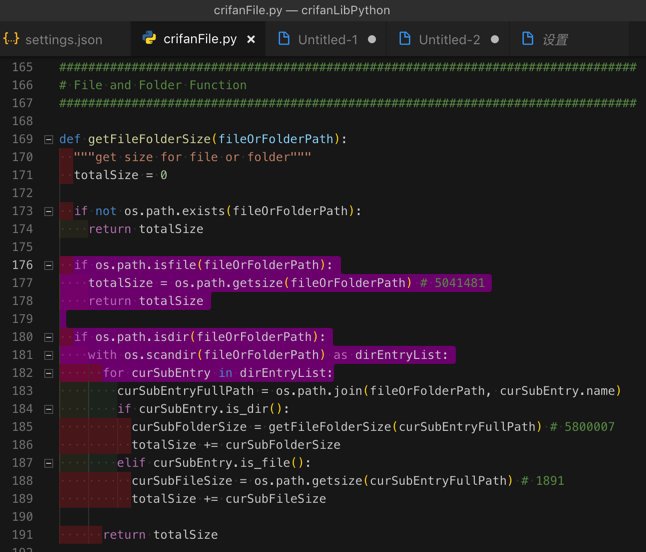646x552 pixels.
Task: Click the unsaved dot on Untitled-2 tab
Action: pyautogui.click(x=495, y=40)
